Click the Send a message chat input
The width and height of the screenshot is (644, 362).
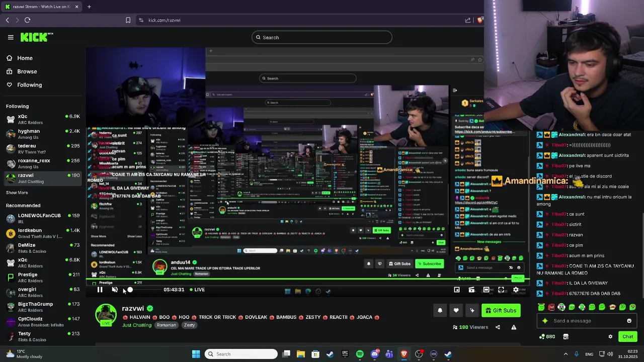586,321
